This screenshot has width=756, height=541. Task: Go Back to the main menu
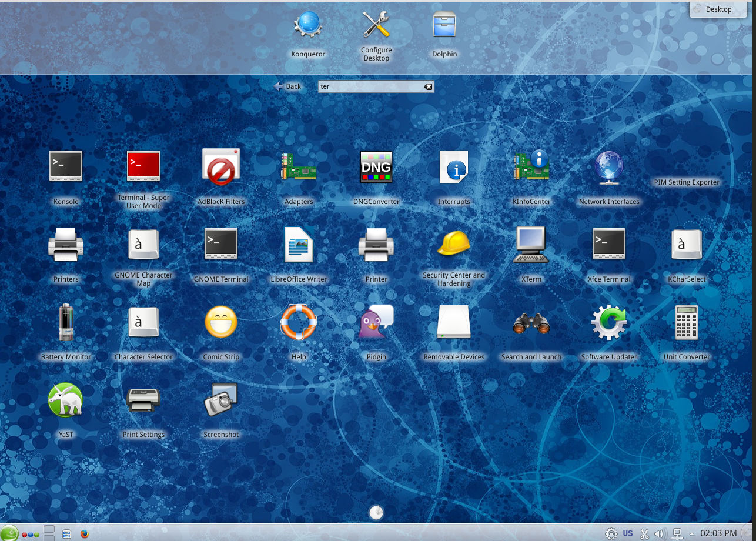point(287,86)
